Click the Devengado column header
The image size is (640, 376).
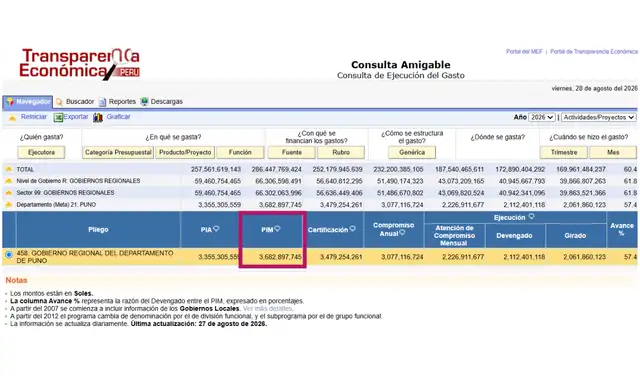click(514, 236)
